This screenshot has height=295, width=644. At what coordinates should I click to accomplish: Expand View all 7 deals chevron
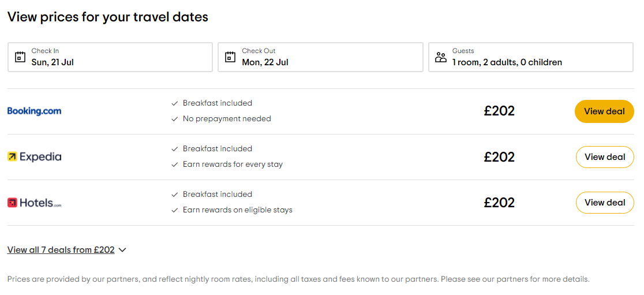122,250
